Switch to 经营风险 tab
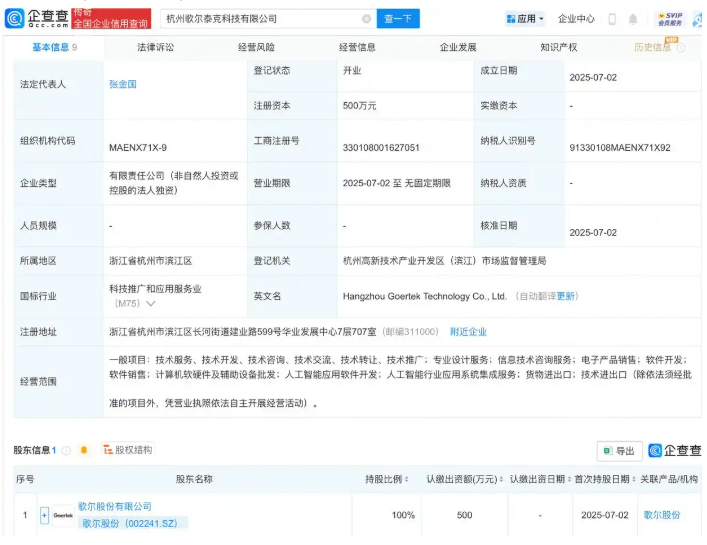Image resolution: width=707 pixels, height=545 pixels. (x=256, y=47)
